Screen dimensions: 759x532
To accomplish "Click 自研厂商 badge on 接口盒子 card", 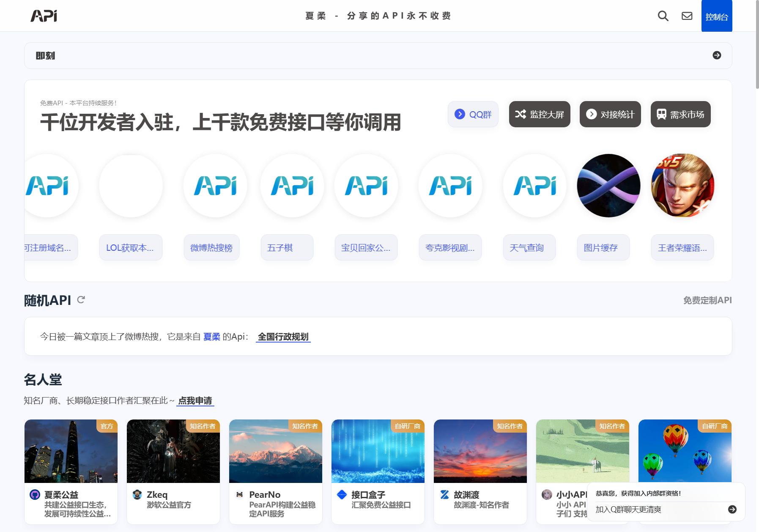I will click(408, 426).
